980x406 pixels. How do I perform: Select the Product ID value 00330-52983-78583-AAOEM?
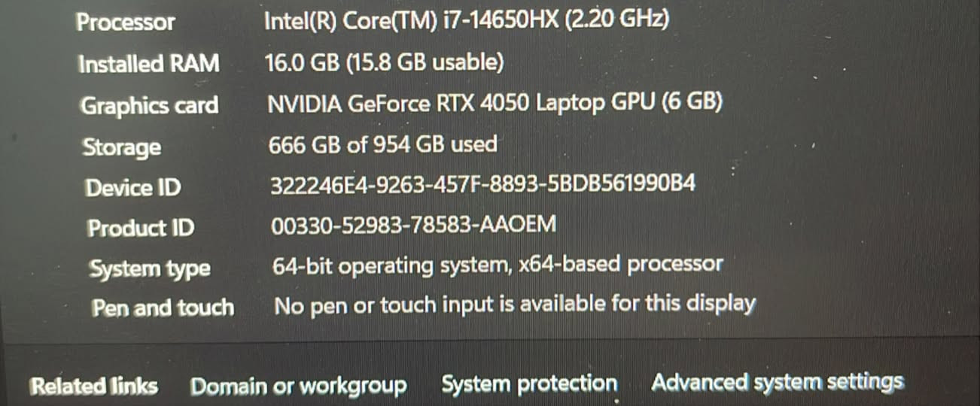pyautogui.click(x=414, y=225)
